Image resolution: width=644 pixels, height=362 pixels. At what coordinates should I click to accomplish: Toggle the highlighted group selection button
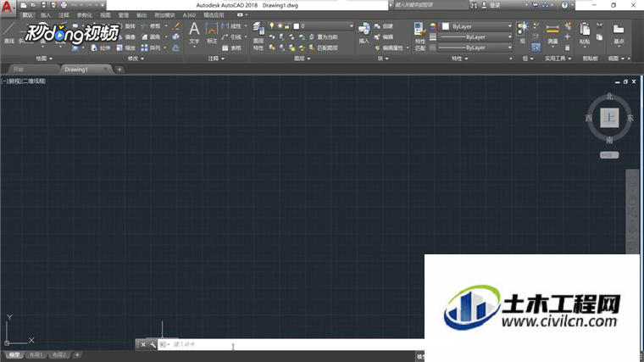tap(536, 47)
